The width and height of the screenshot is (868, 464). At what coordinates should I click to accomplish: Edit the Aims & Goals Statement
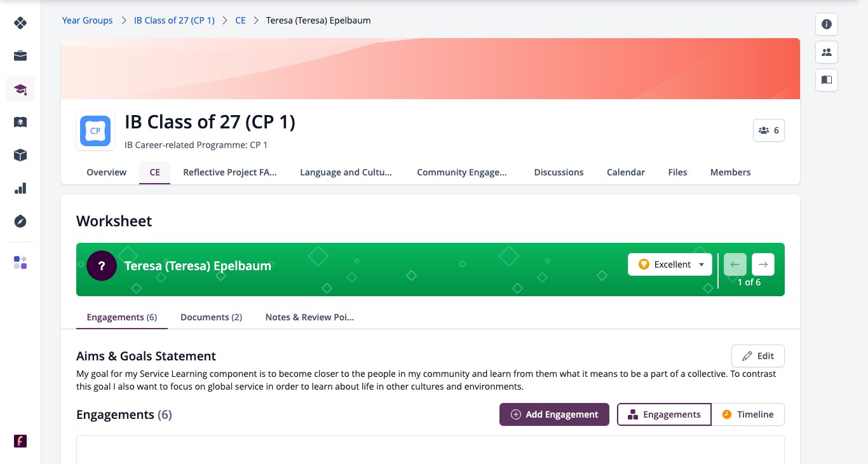[757, 356]
